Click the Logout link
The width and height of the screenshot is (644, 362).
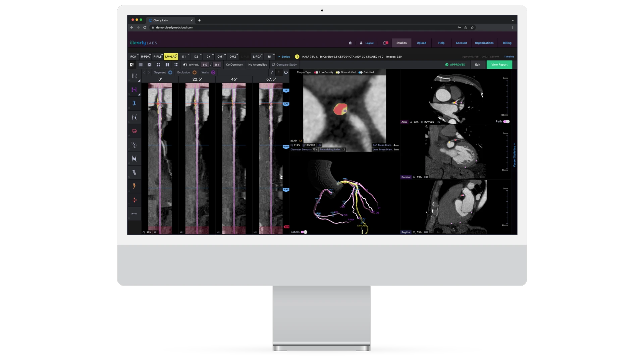coord(369,43)
